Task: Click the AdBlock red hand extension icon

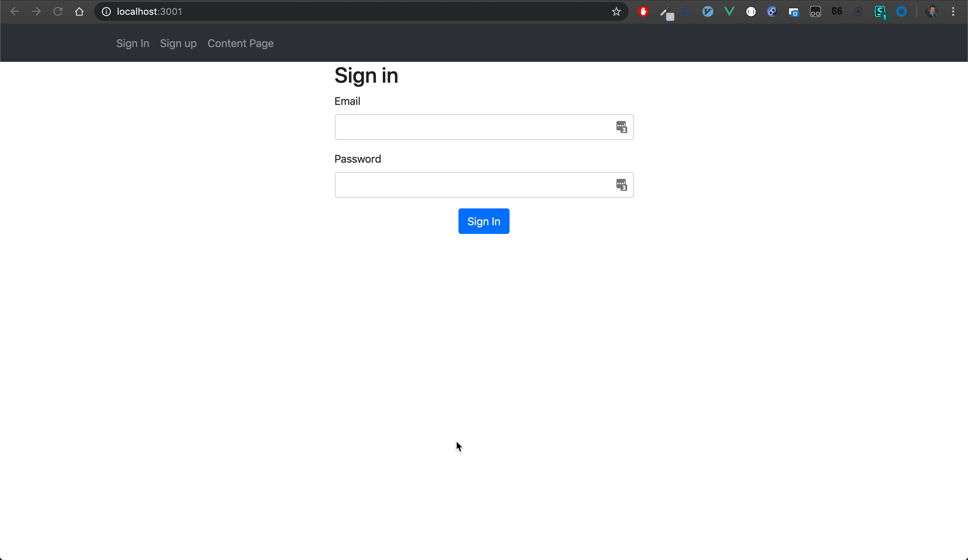Action: (x=643, y=11)
